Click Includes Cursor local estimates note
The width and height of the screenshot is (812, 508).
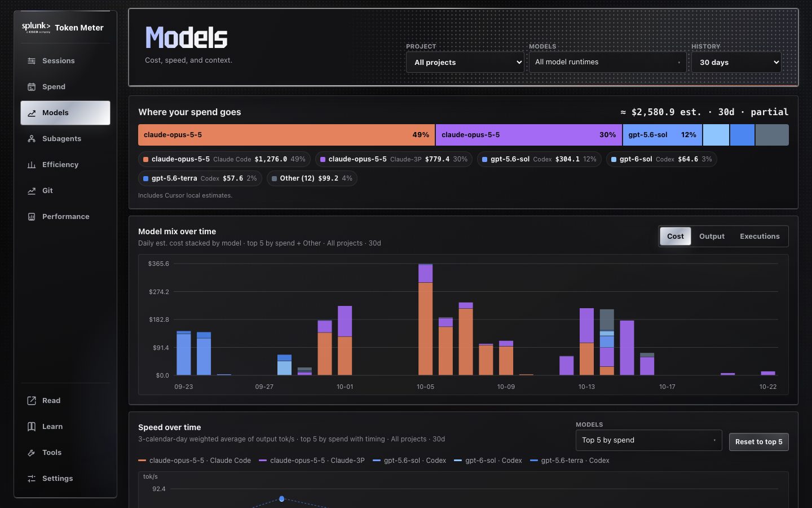[185, 195]
